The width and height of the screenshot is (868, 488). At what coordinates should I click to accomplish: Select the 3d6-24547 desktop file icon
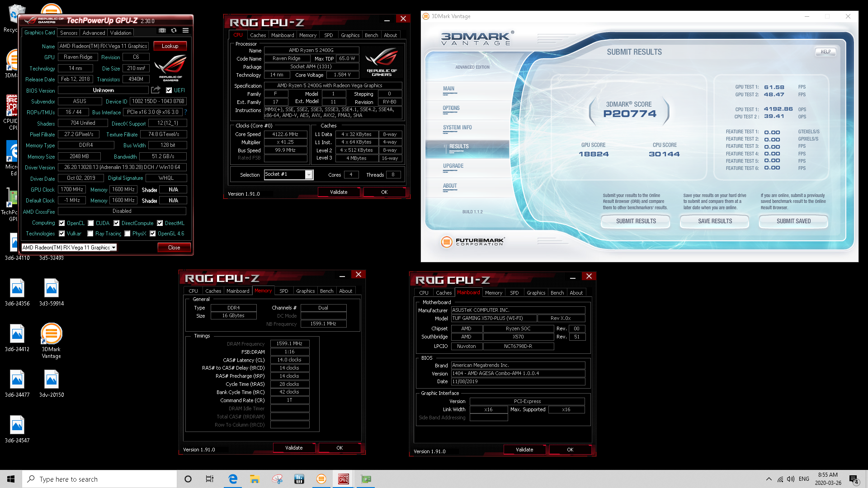[x=17, y=429]
